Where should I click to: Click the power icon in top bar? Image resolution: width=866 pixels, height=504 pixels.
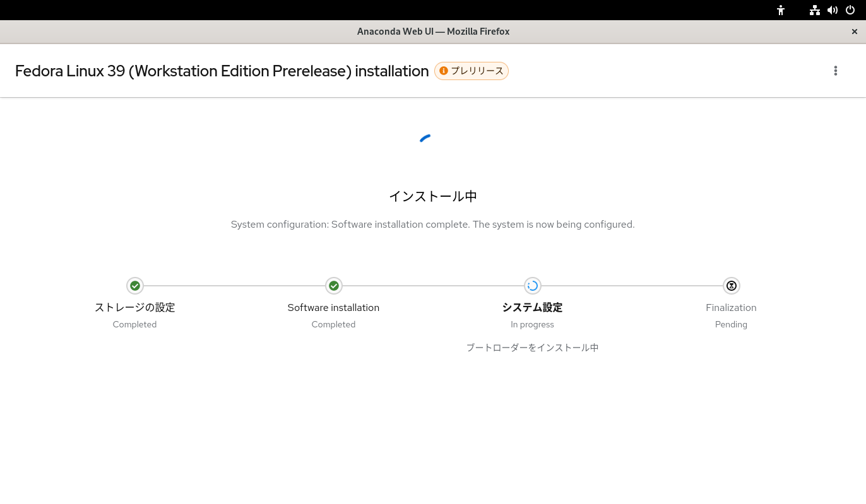850,10
